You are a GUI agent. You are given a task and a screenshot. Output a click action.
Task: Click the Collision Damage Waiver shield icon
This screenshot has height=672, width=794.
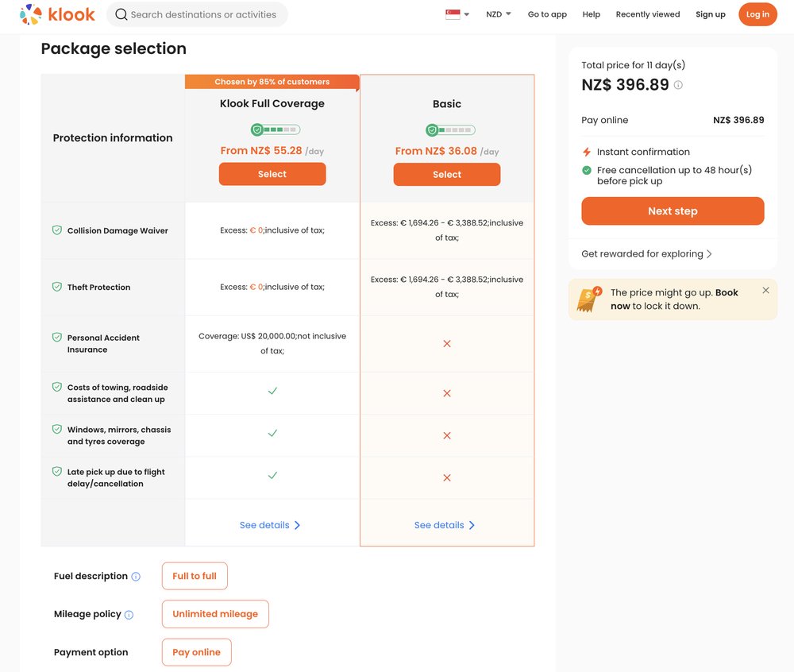[56, 230]
